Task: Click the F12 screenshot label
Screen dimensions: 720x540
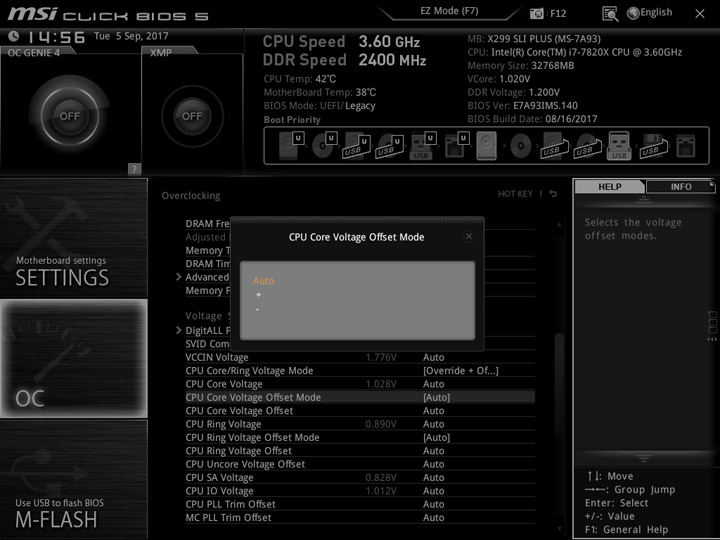Action: (x=558, y=13)
